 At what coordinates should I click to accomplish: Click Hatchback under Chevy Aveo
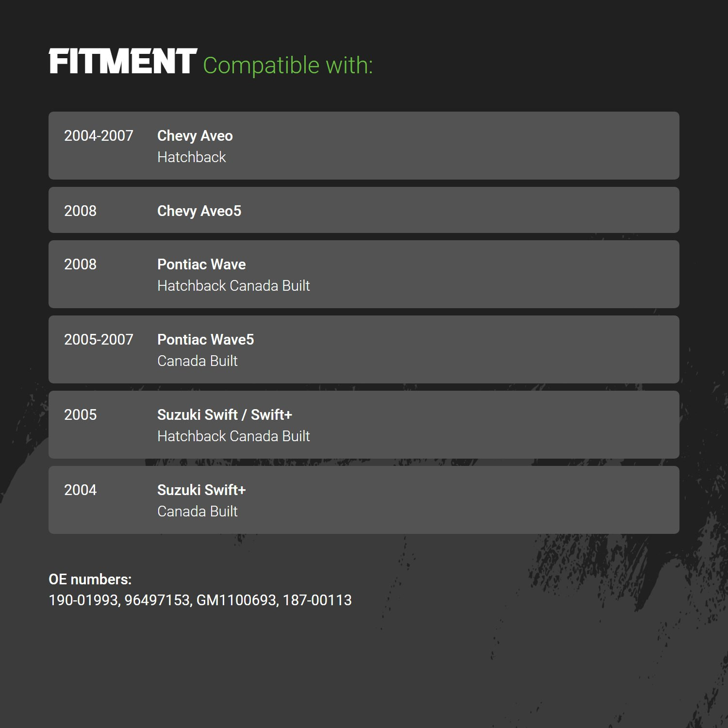pos(192,157)
